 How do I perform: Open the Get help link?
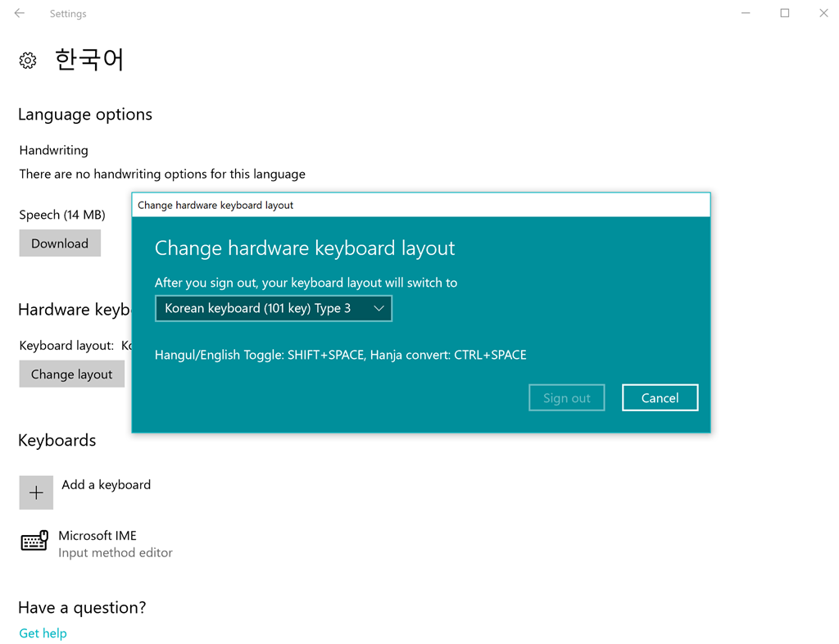(43, 633)
